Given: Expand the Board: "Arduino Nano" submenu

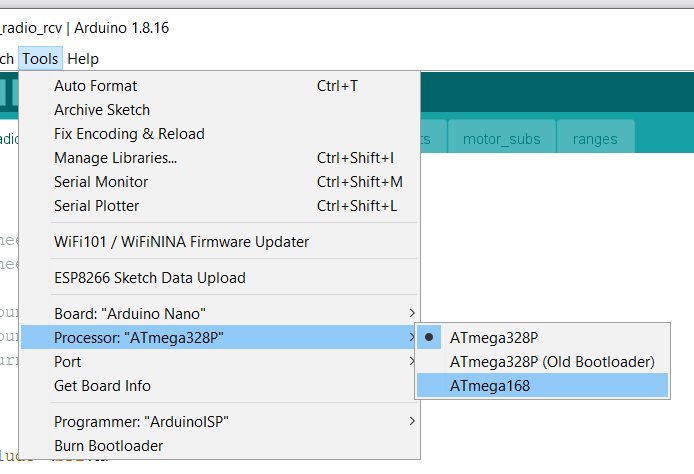Looking at the screenshot, I should (131, 314).
